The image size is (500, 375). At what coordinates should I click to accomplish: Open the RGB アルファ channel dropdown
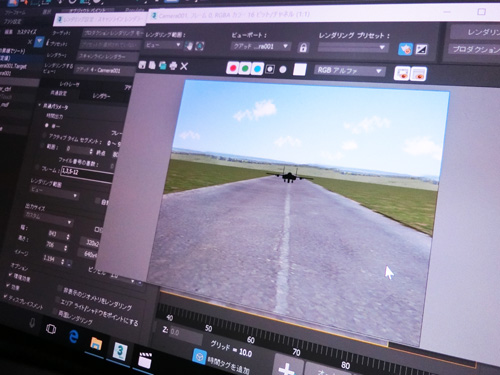pyautogui.click(x=350, y=71)
